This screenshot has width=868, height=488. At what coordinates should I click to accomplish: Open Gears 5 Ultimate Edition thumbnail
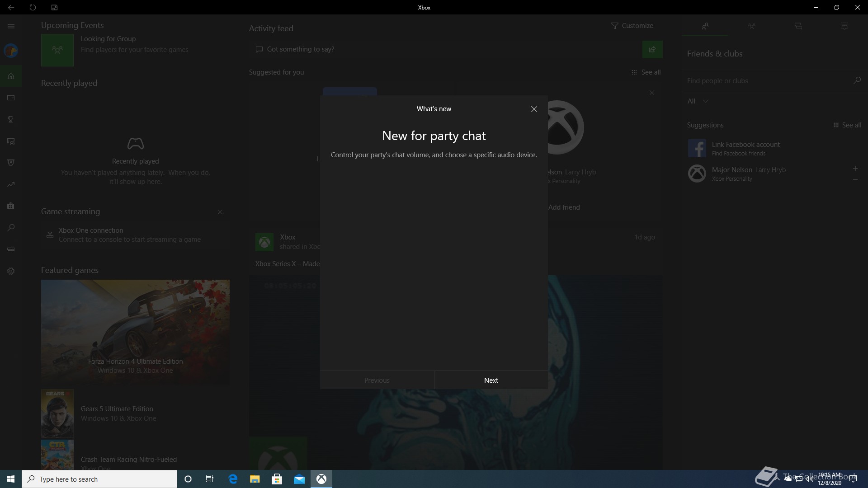[x=57, y=413]
